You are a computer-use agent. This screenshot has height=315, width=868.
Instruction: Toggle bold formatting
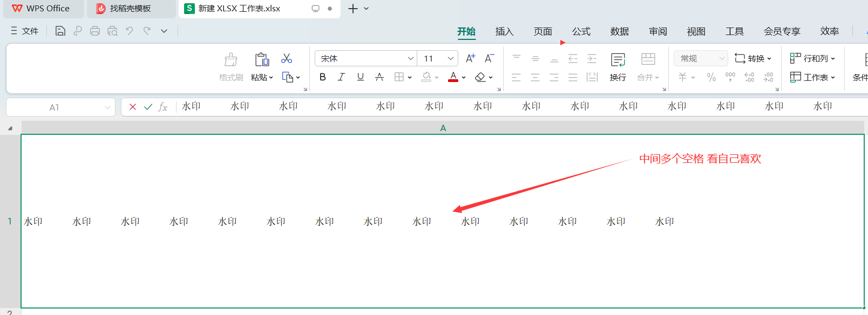click(x=323, y=77)
